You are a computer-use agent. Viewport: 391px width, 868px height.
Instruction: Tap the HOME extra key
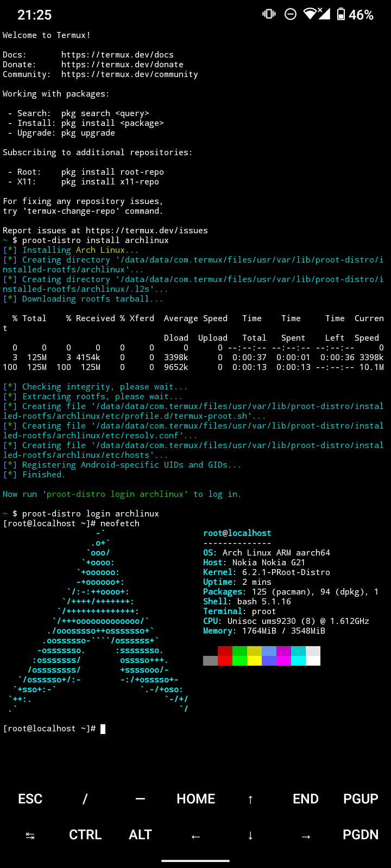click(195, 799)
